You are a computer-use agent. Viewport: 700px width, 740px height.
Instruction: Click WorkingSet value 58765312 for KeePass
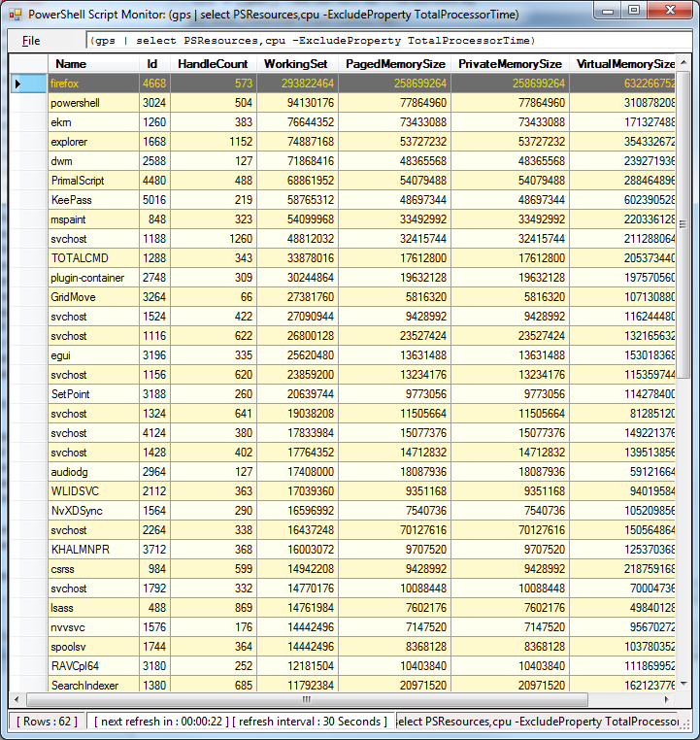pos(297,200)
